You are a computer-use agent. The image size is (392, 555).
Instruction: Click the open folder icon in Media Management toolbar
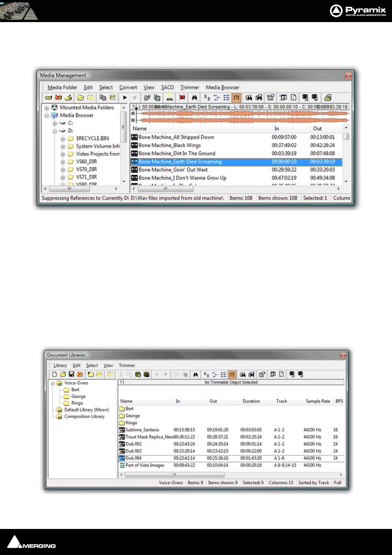point(80,98)
